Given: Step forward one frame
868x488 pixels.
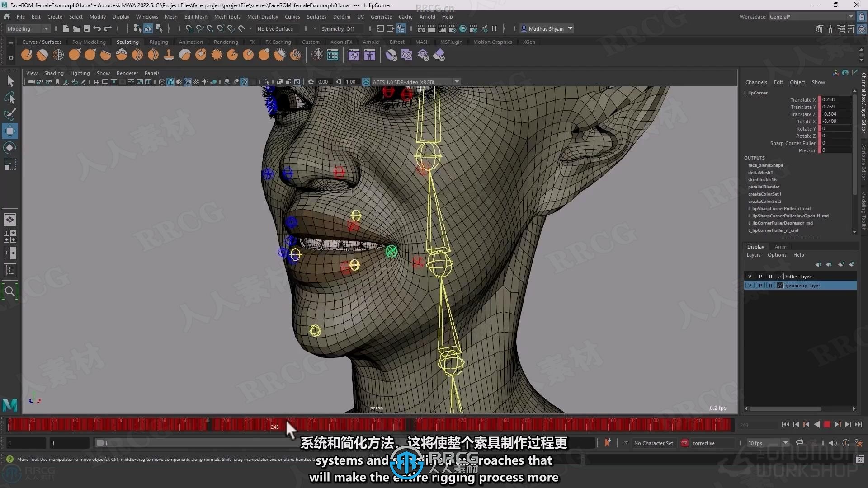Looking at the screenshot, I should pyautogui.click(x=848, y=424).
